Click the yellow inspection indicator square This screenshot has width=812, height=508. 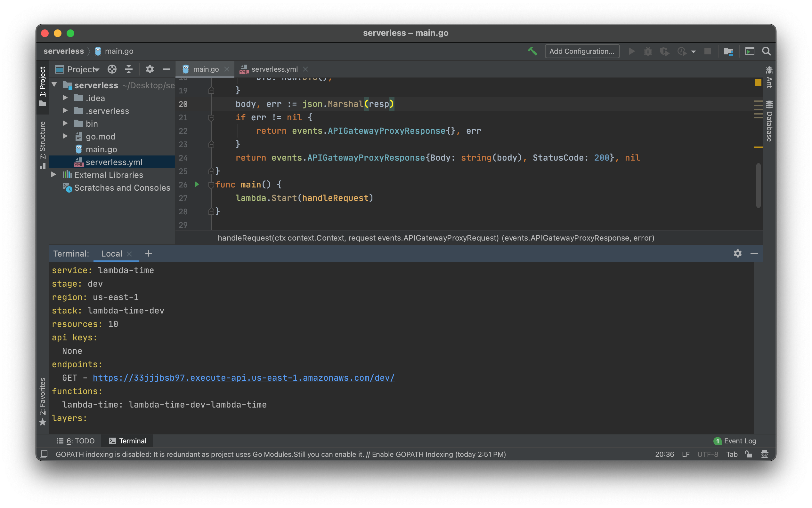pyautogui.click(x=758, y=83)
